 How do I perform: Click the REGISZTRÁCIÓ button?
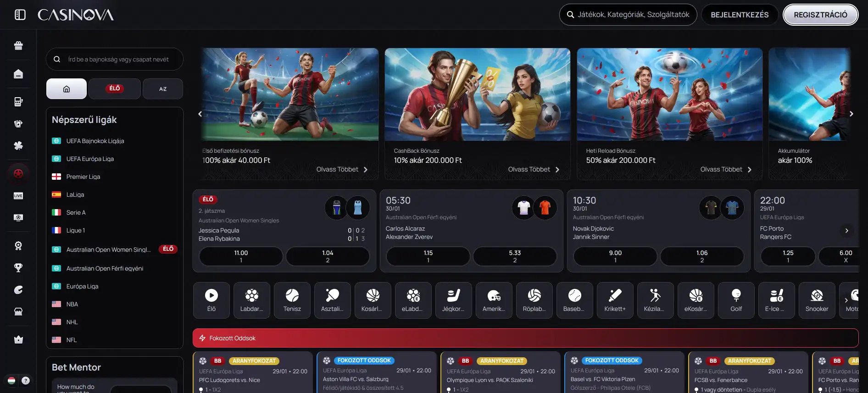(x=820, y=15)
